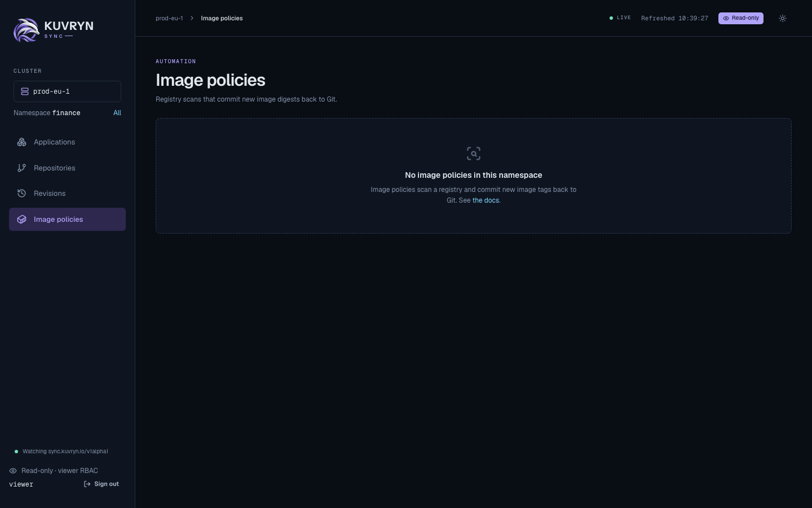Click the Kuvryn Sync logo

54,30
